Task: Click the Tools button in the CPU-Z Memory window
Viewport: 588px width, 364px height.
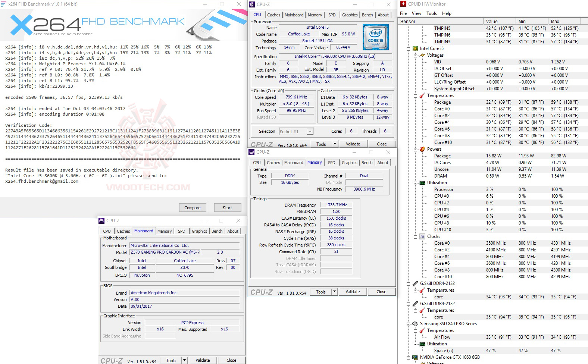Action: 321,292
